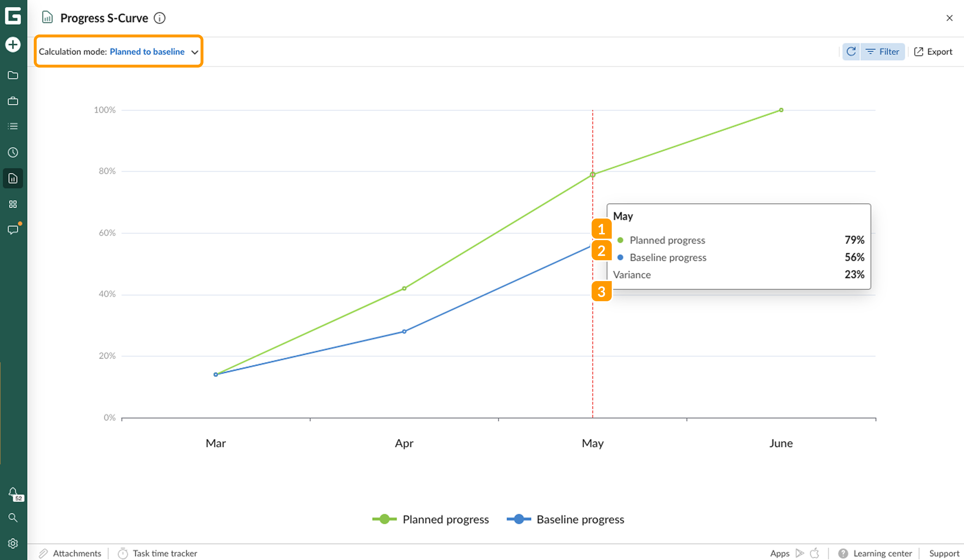Screen dimensions: 964x560
Task: Click the planned progress point at May
Action: tap(593, 175)
